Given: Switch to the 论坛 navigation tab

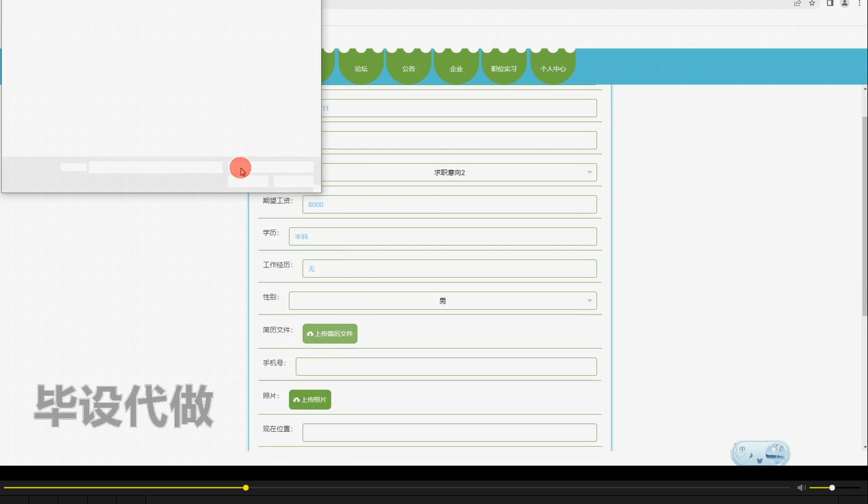Looking at the screenshot, I should coord(361,68).
